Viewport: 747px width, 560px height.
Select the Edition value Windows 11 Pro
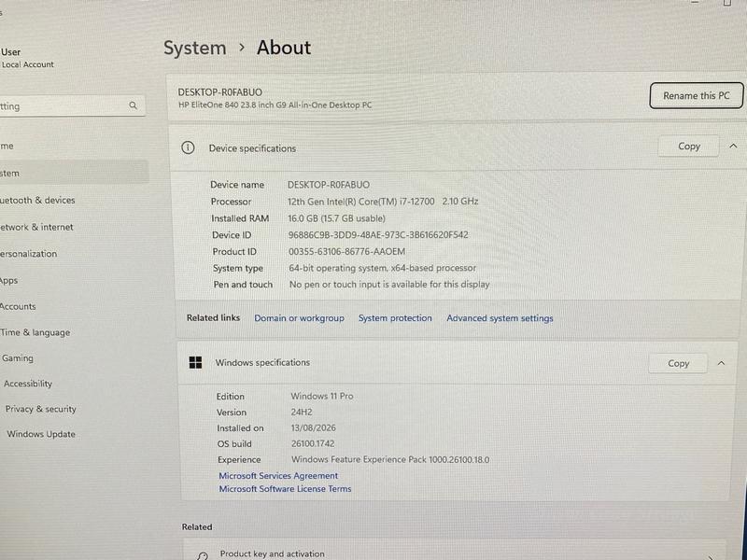(x=322, y=396)
